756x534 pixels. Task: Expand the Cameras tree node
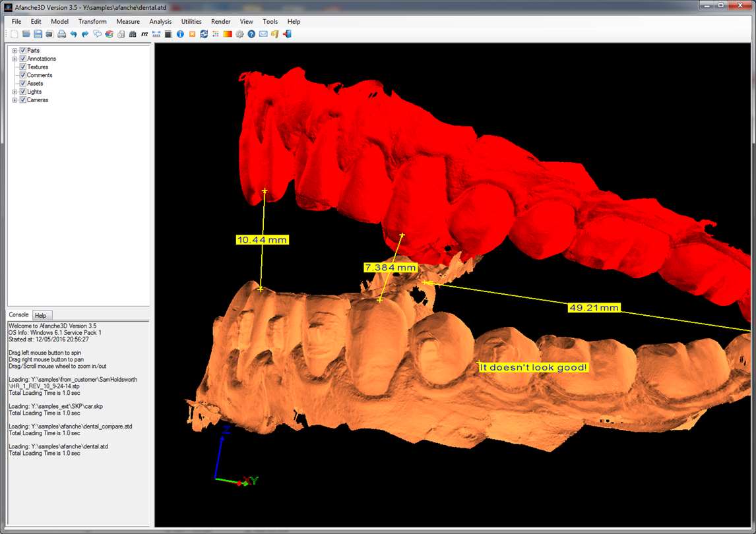(x=15, y=100)
